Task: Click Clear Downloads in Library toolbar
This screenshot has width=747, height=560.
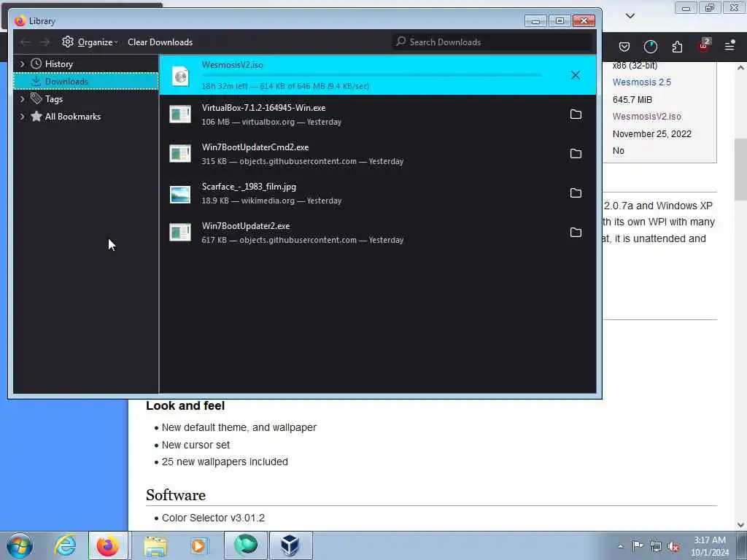Action: point(160,42)
